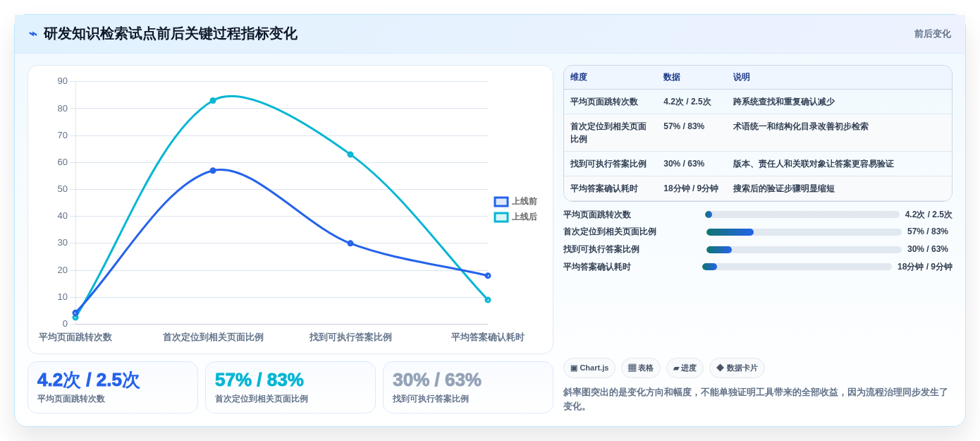Click the x-axis label 找到可执行答案比例
Screen dimensions: 980x441
(x=350, y=337)
